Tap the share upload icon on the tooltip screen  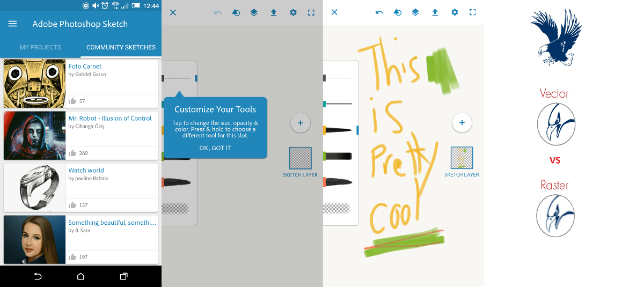point(274,12)
